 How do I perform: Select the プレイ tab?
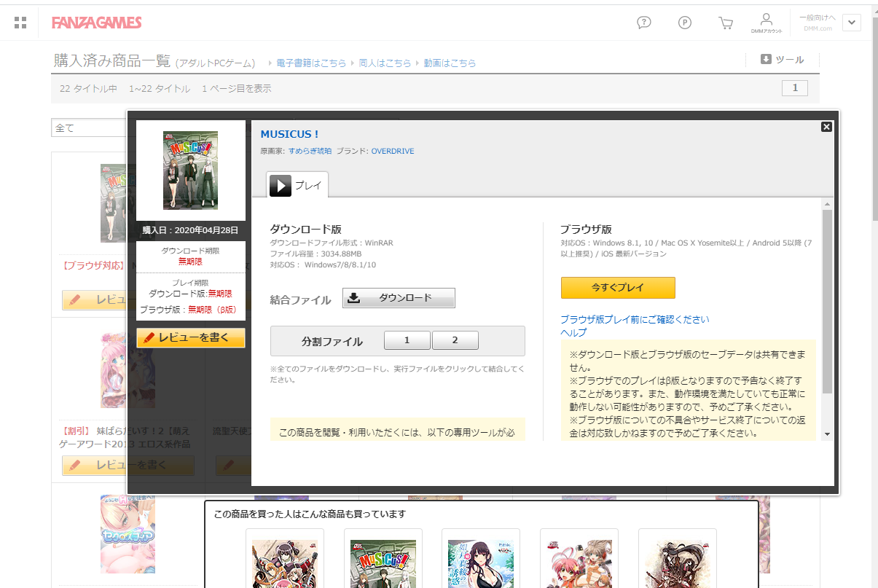(297, 185)
